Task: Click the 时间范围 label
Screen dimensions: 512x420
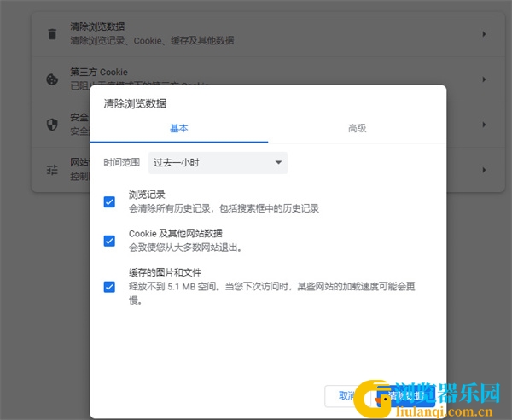Action: coord(121,162)
